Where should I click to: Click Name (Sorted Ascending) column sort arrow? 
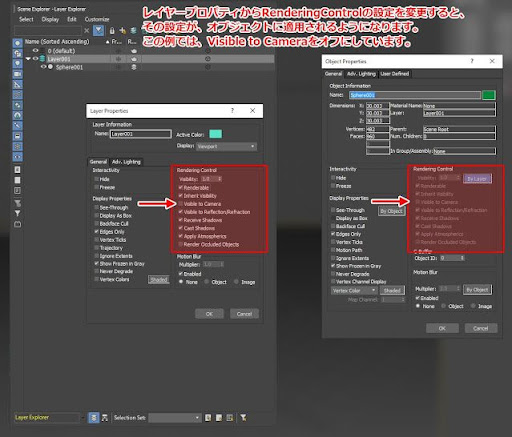pyautogui.click(x=107, y=42)
